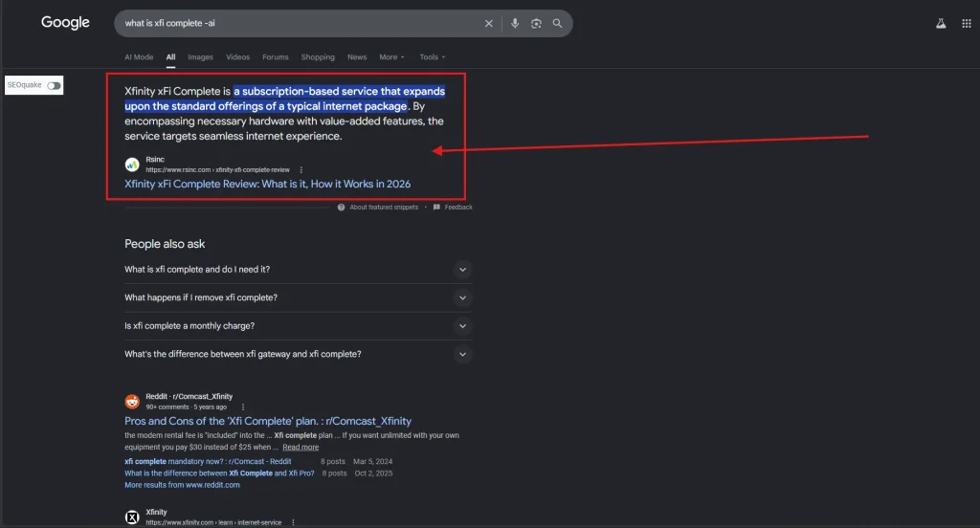Open Search Labs flask icon

[941, 23]
